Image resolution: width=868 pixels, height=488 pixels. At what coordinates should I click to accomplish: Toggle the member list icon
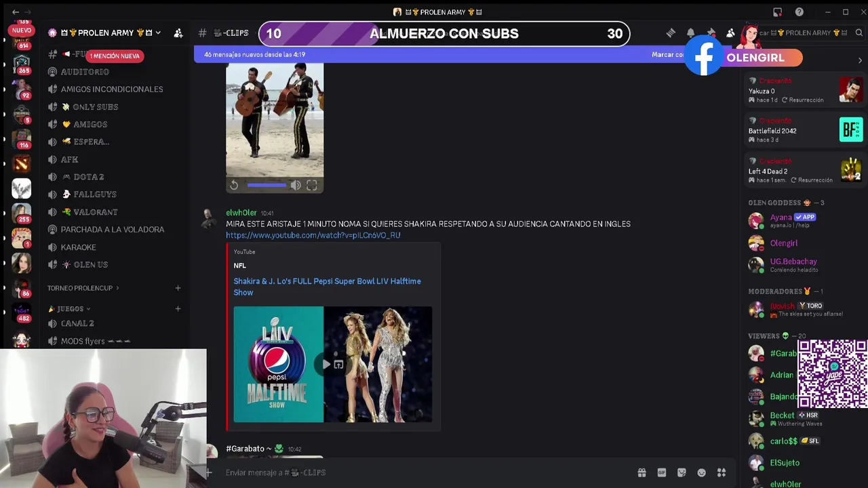click(x=730, y=33)
